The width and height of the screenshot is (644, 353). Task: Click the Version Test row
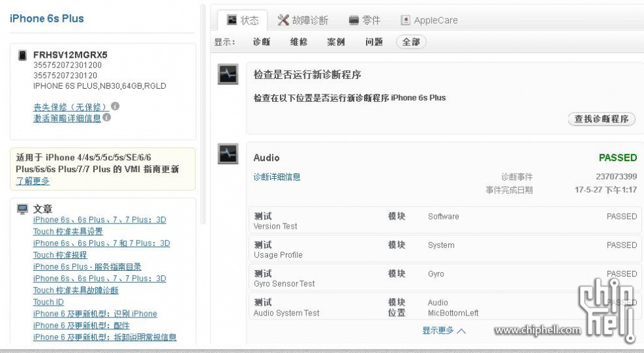(x=445, y=221)
